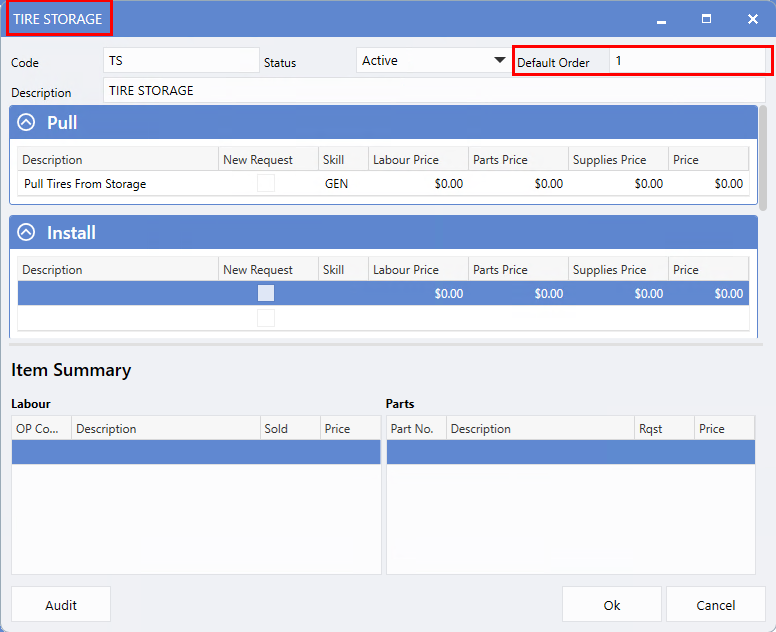Focus the Default Order input field

click(x=689, y=61)
